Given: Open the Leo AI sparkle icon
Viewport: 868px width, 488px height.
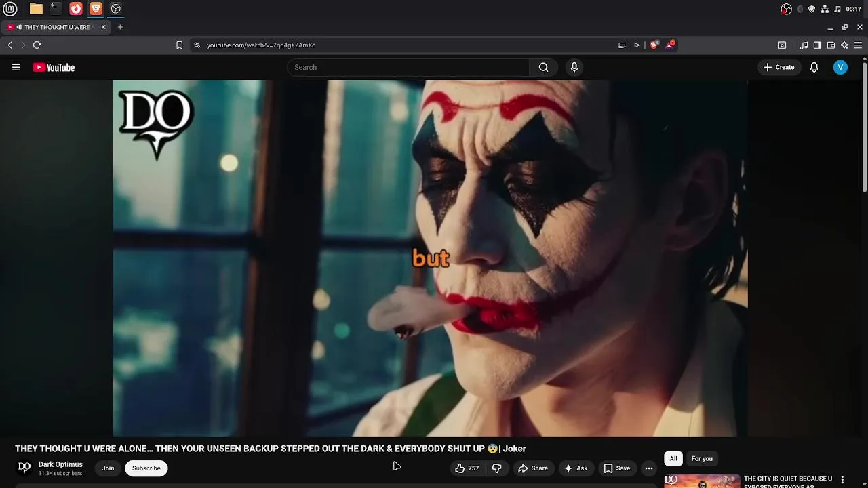Looking at the screenshot, I should pyautogui.click(x=844, y=45).
